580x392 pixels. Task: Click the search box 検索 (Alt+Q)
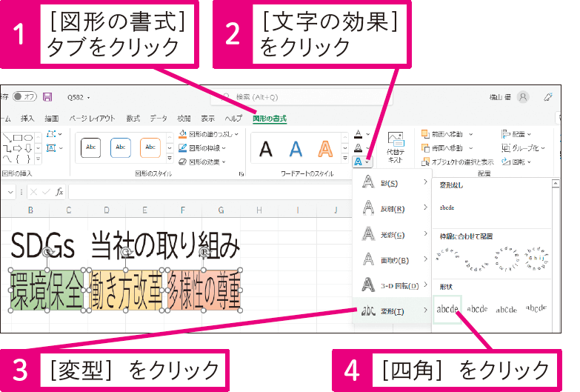tap(301, 97)
